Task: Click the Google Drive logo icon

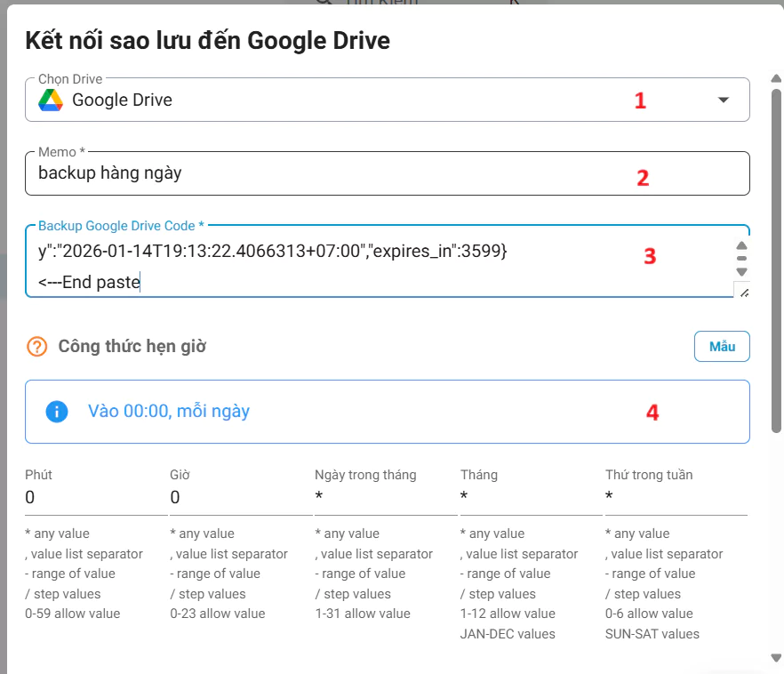Action: click(x=51, y=100)
